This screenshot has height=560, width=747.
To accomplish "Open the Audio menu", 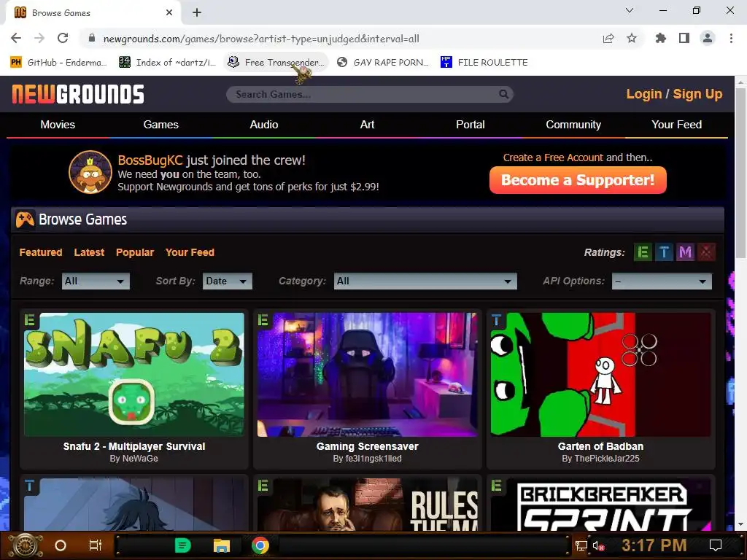I will (x=264, y=125).
